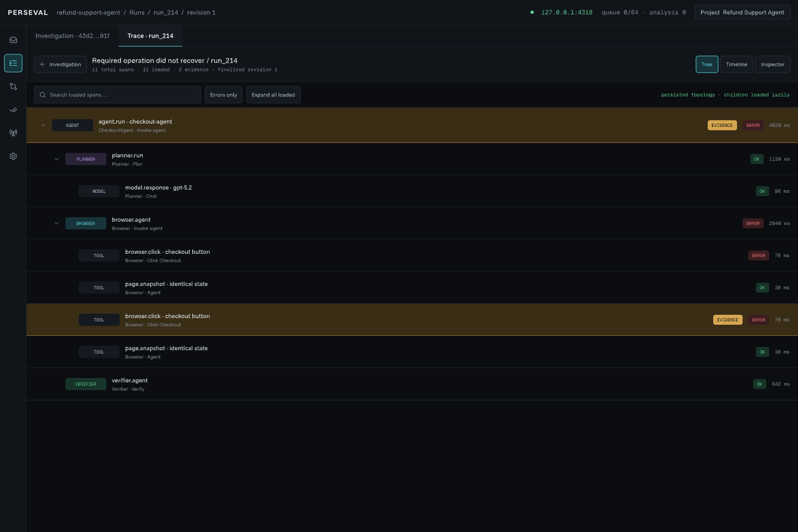
Task: Switch to Tree view
Action: (x=707, y=64)
